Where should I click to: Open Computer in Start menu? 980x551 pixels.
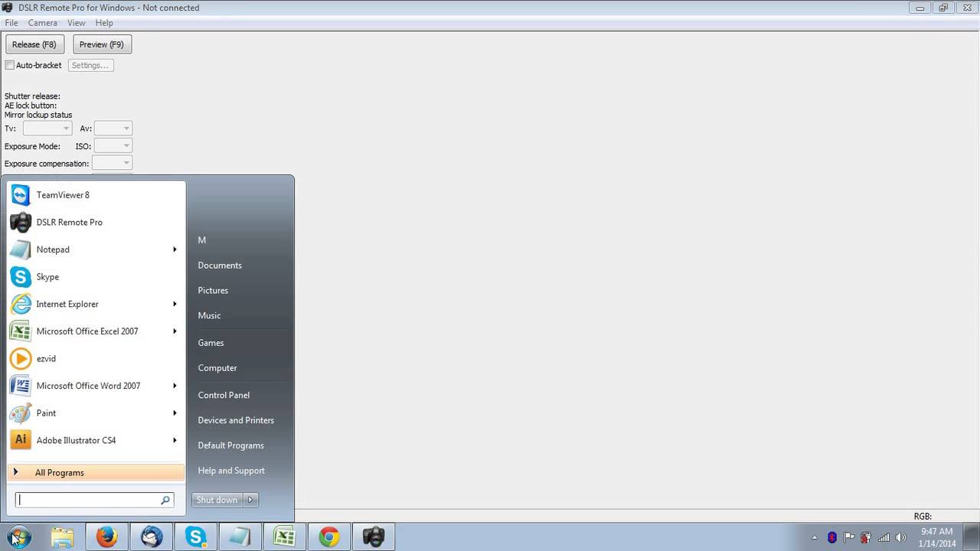coord(217,368)
